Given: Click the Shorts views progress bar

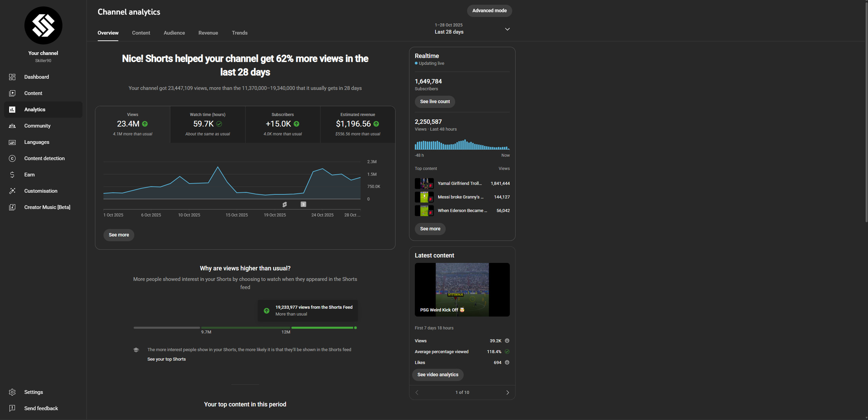Looking at the screenshot, I should click(x=245, y=328).
